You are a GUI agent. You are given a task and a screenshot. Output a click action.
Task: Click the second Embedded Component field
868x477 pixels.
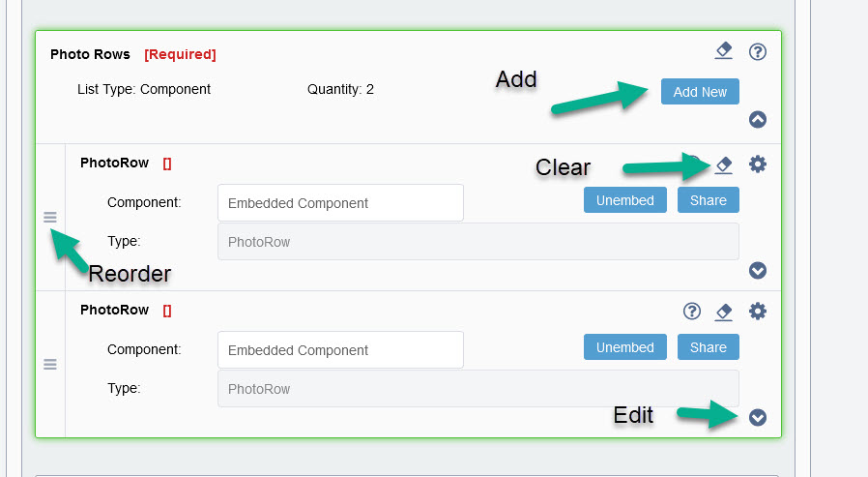click(x=340, y=349)
